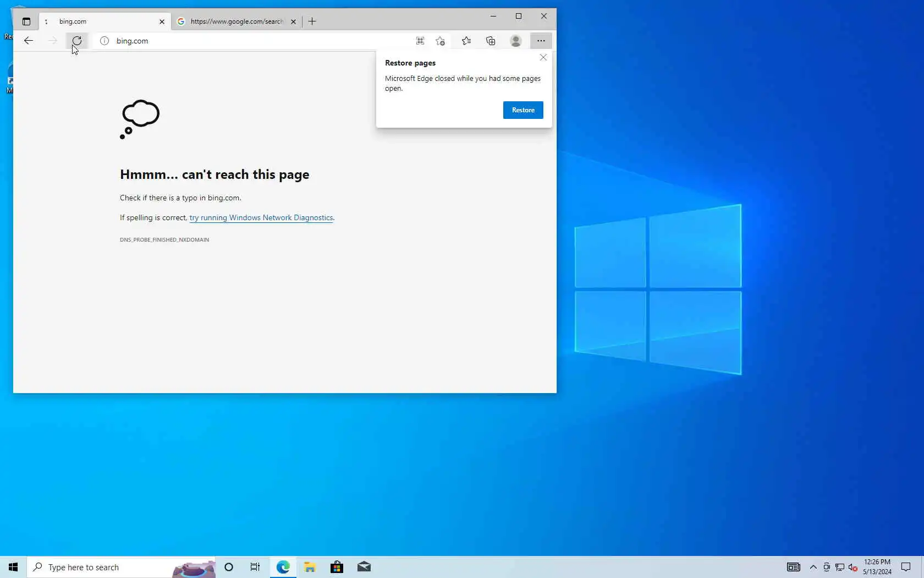Open the tab actions menu
The width and height of the screenshot is (924, 578).
tap(26, 21)
